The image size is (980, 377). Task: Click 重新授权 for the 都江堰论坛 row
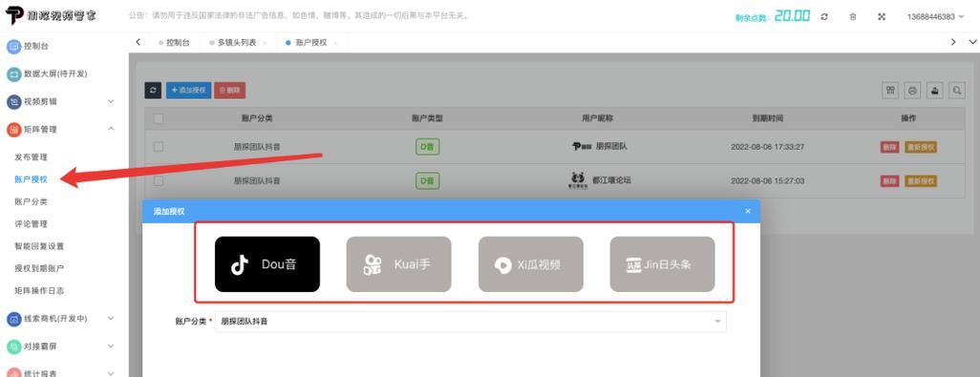[921, 181]
